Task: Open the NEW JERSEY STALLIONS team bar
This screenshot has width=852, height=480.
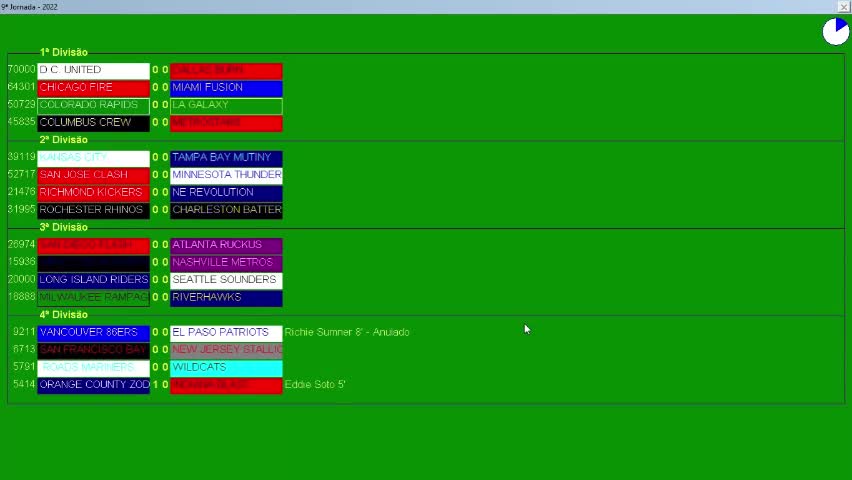Action: pos(226,351)
